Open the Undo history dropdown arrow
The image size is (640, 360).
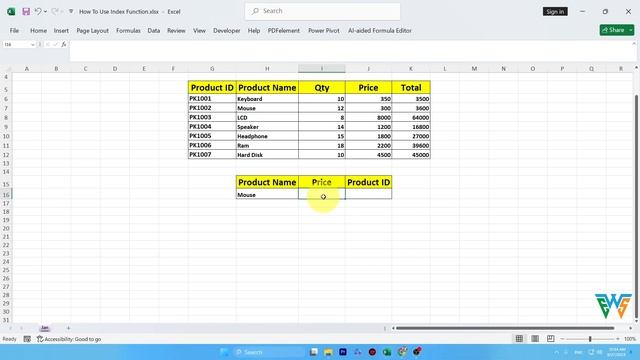[45, 11]
